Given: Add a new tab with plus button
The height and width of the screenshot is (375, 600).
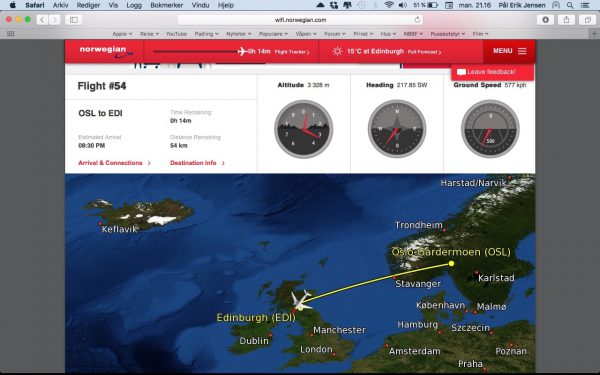Looking at the screenshot, I should [x=595, y=34].
